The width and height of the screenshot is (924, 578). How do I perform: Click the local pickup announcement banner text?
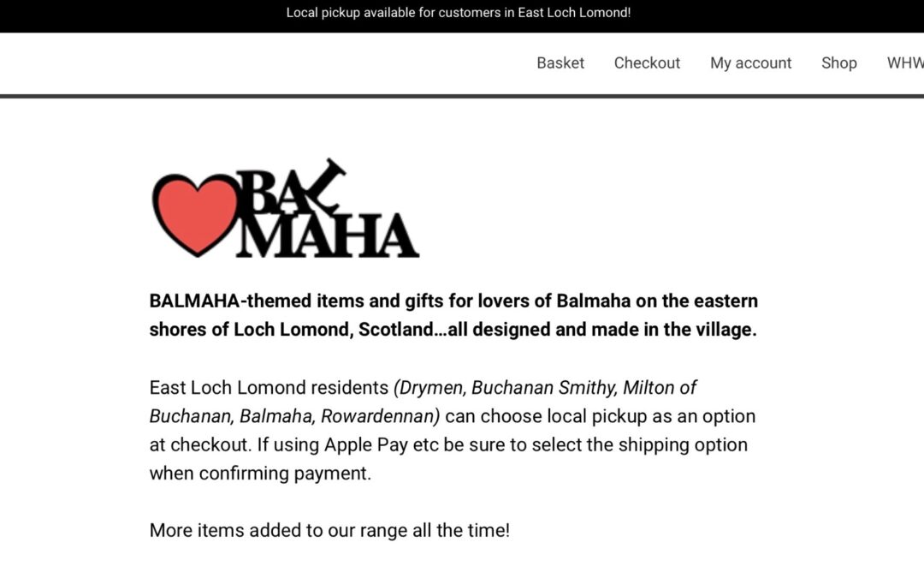(459, 13)
